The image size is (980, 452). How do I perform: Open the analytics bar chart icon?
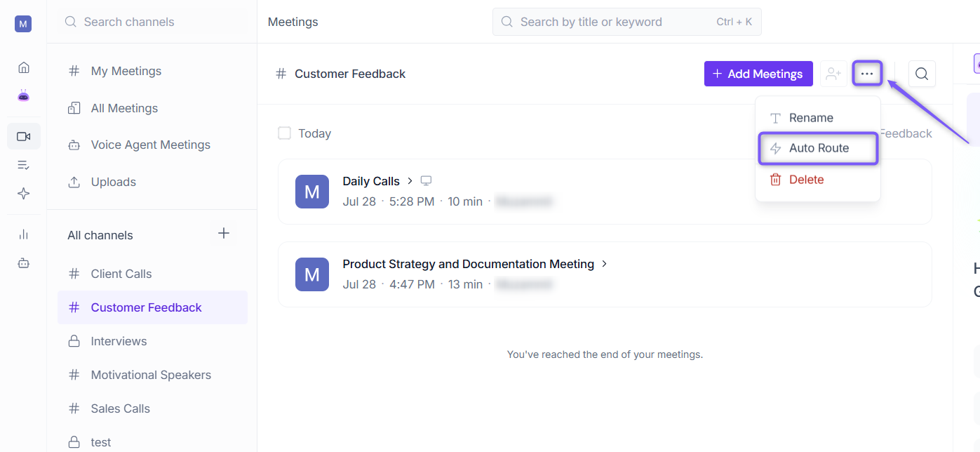tap(24, 234)
